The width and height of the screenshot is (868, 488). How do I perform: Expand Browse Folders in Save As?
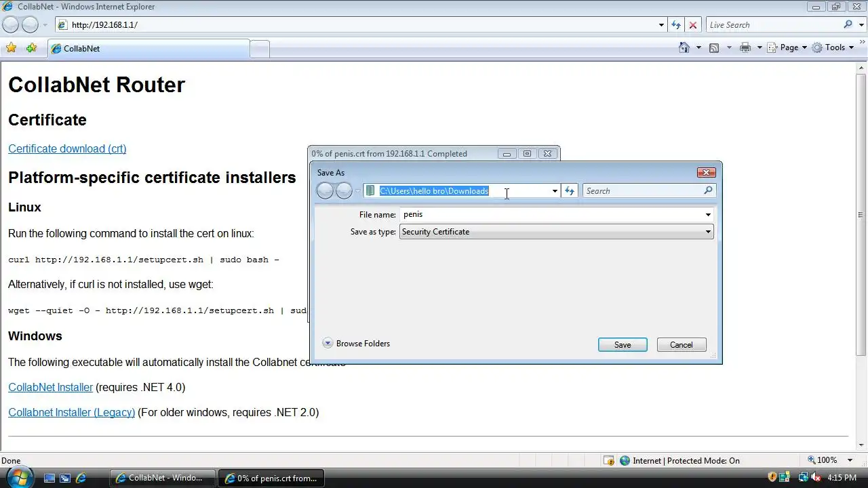[x=357, y=344]
